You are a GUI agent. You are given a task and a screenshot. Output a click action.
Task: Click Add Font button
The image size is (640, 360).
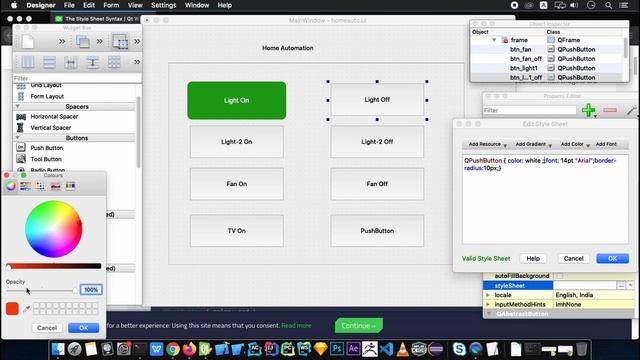(x=606, y=144)
